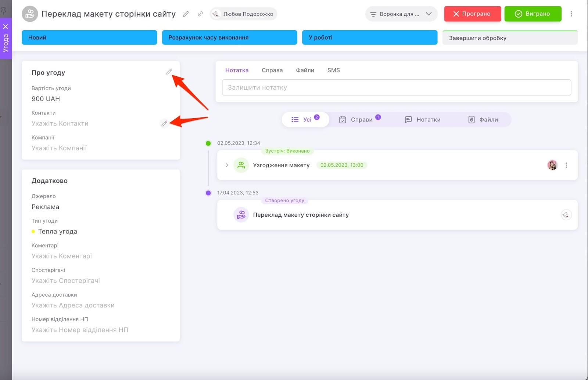Select the У роботі stage
588x380 pixels.
(370, 37)
